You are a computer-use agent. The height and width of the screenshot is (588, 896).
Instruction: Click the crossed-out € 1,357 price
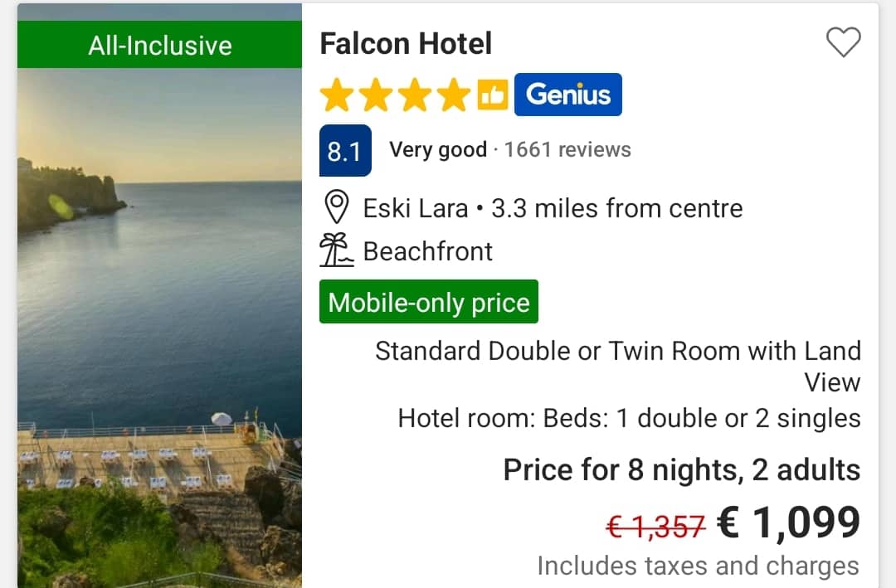(655, 526)
